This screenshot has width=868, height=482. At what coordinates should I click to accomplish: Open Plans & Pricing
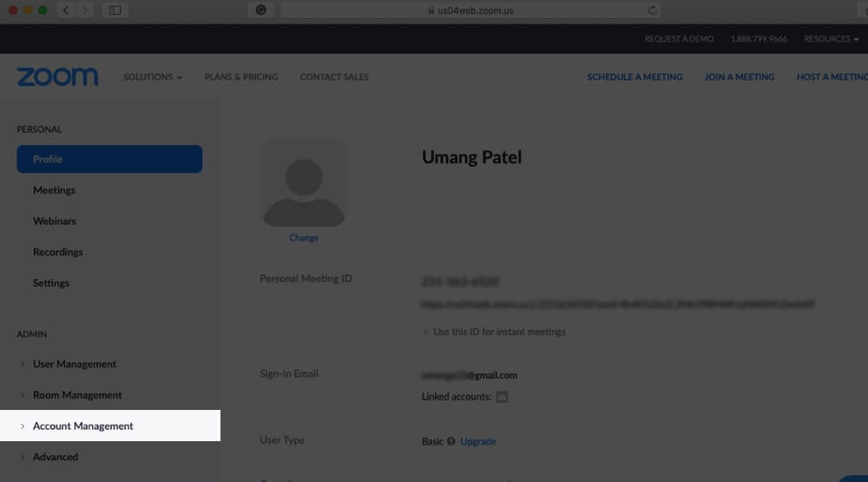(x=241, y=77)
